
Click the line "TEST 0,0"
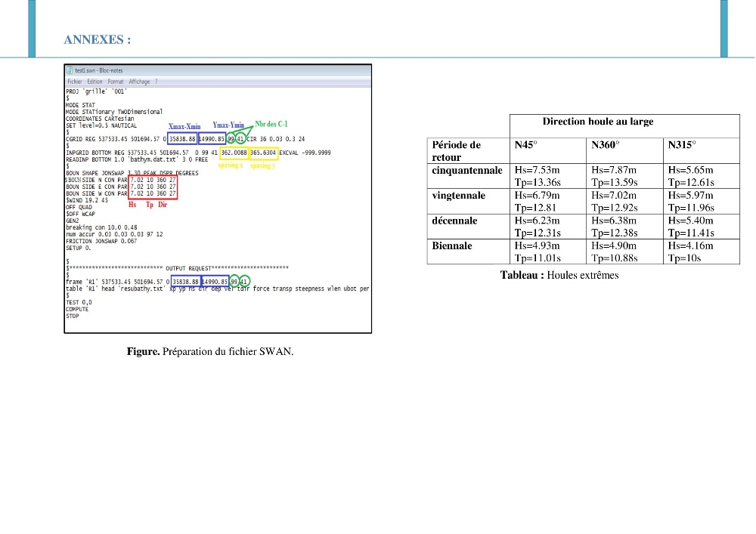click(79, 302)
